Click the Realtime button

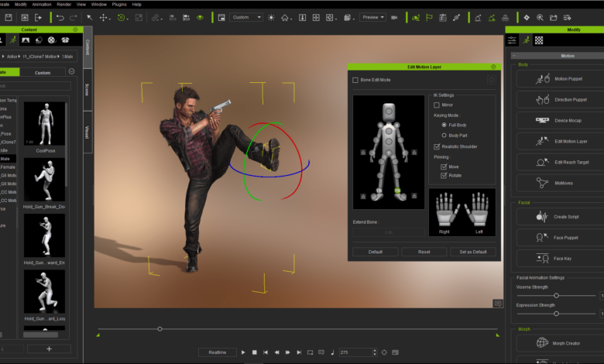coord(218,352)
